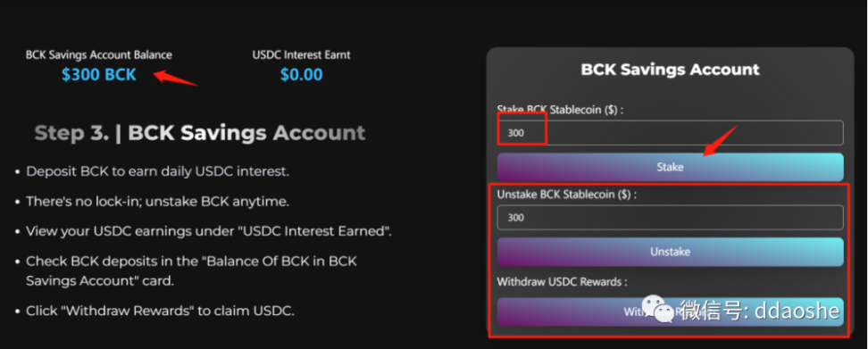
Task: Click the red arrow pointing at $300 BCK
Action: point(175,78)
